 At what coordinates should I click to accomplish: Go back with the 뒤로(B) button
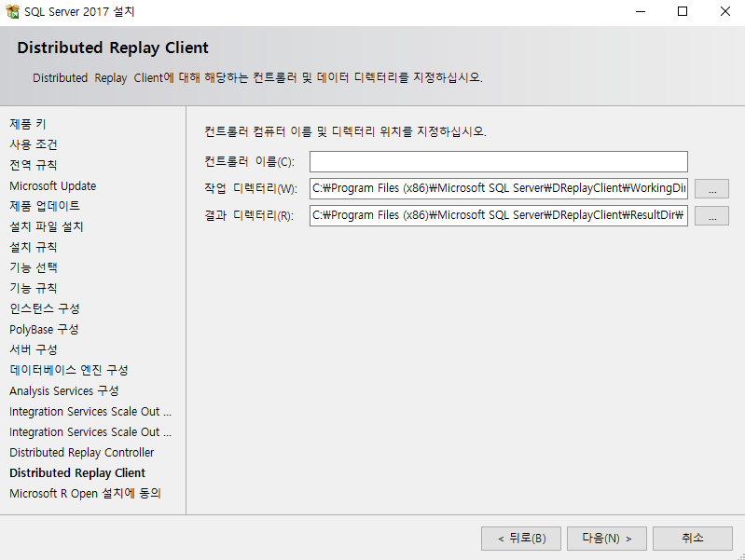pos(521,539)
